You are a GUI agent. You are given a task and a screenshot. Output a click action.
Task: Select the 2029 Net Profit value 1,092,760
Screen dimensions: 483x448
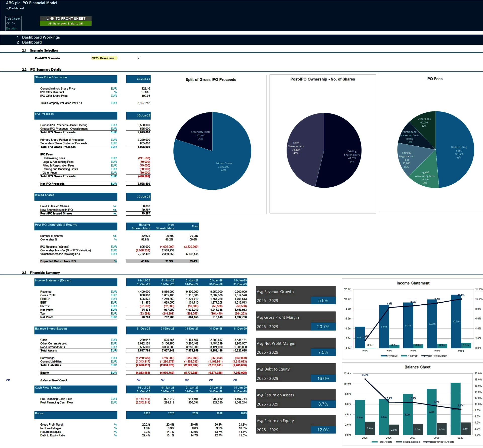tap(240, 317)
